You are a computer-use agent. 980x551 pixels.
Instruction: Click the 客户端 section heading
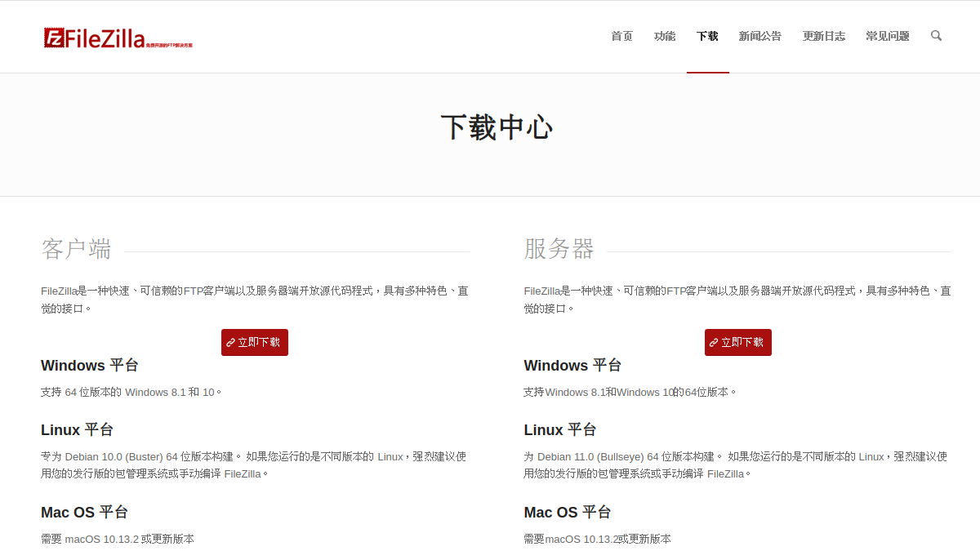point(76,249)
